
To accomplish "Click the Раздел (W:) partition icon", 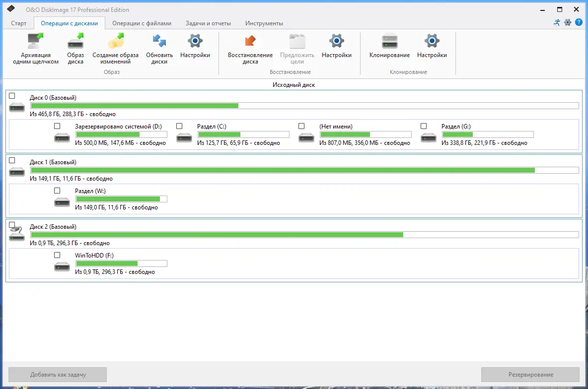I will 62,202.
